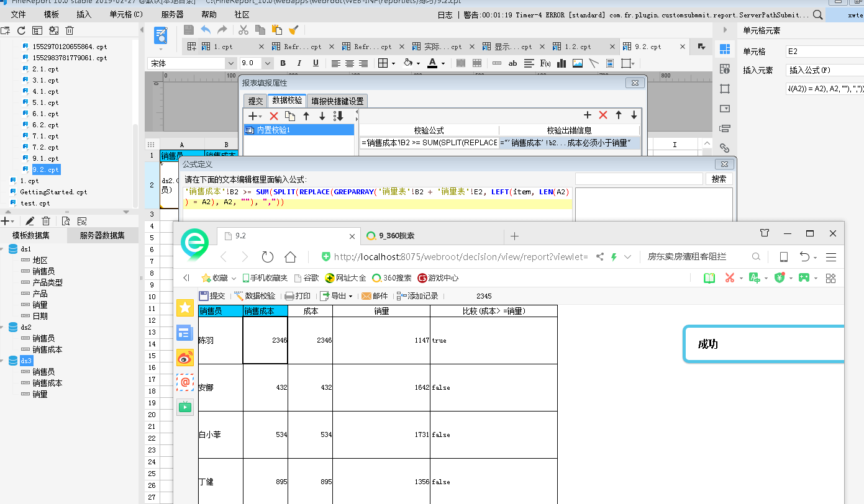This screenshot has width=864, height=504.
Task: Click the add dataset plus dropdown
Action: [x=7, y=221]
